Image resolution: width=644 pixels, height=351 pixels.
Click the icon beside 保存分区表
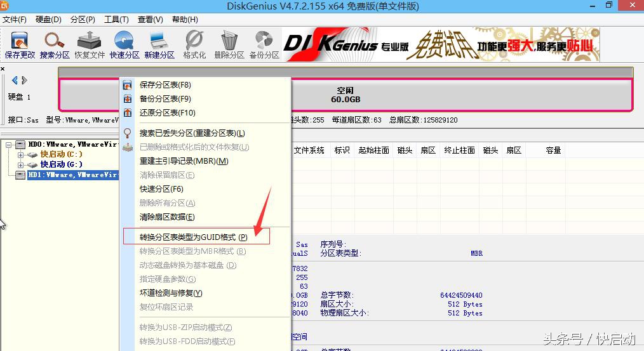pyautogui.click(x=128, y=85)
